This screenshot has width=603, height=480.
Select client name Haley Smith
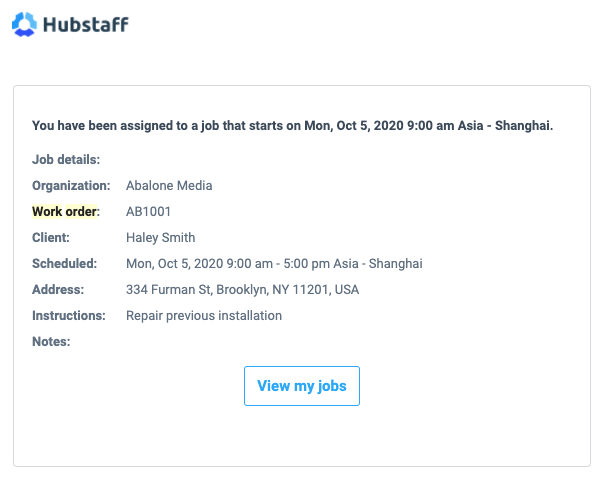coord(161,237)
